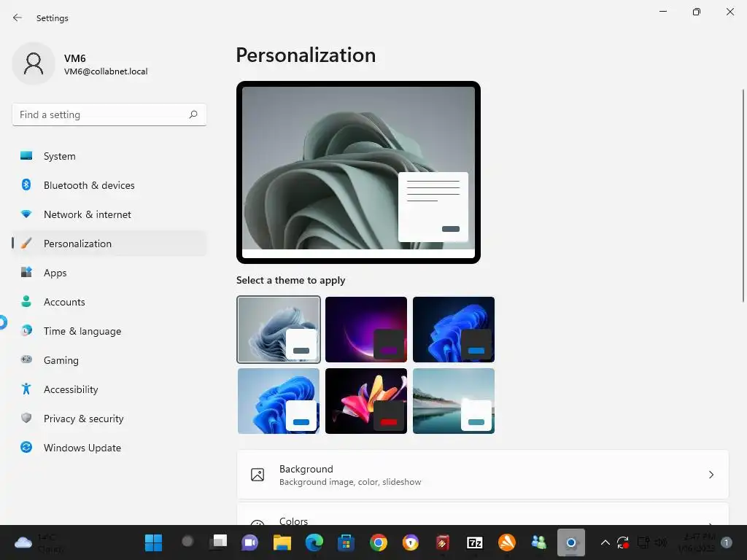This screenshot has width=747, height=560.
Task: Open the Teams Chat taskbar icon
Action: tap(250, 542)
